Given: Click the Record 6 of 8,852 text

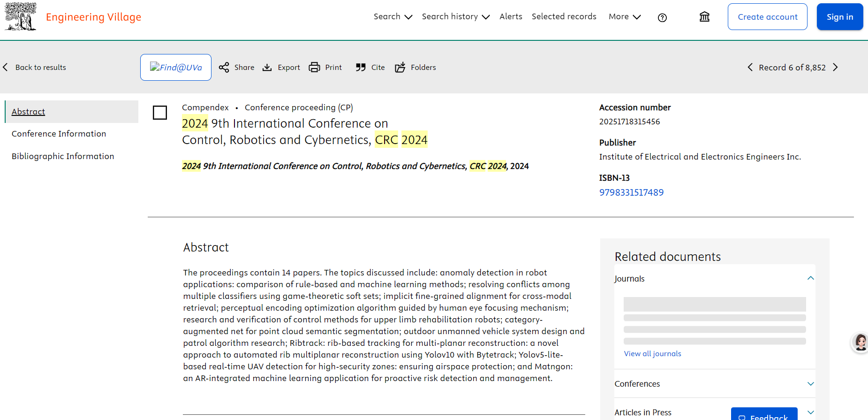Looking at the screenshot, I should point(792,68).
